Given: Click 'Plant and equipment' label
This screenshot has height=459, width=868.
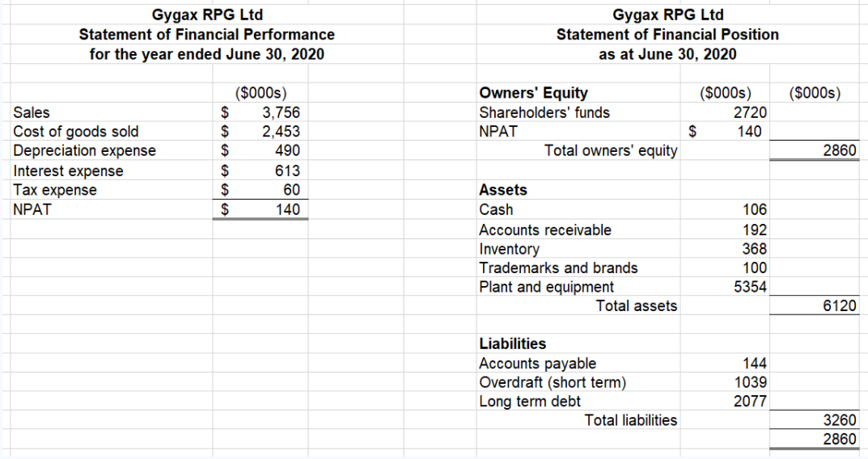Looking at the screenshot, I should coord(546,286).
